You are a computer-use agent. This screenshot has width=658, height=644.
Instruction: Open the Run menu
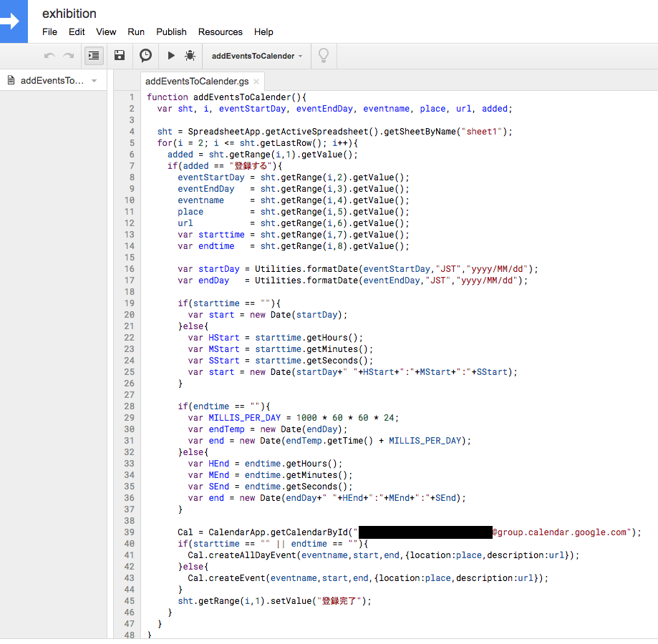136,32
